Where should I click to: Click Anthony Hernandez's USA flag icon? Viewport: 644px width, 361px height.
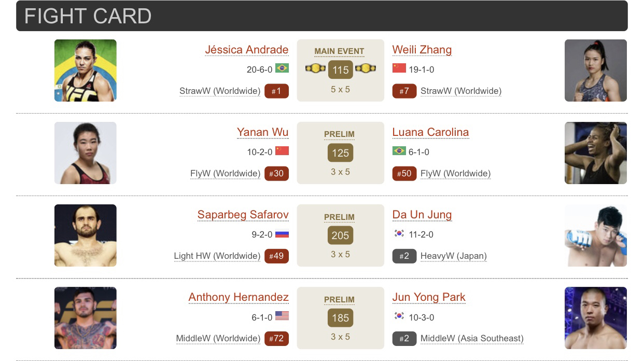point(282,316)
